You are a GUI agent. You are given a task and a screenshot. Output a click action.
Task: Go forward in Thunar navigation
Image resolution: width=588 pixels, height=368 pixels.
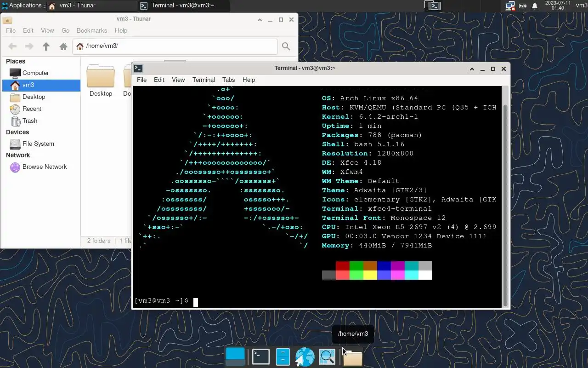29,46
